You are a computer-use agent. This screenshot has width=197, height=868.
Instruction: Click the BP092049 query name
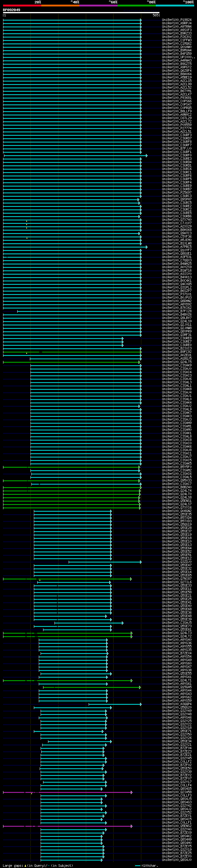11,10
